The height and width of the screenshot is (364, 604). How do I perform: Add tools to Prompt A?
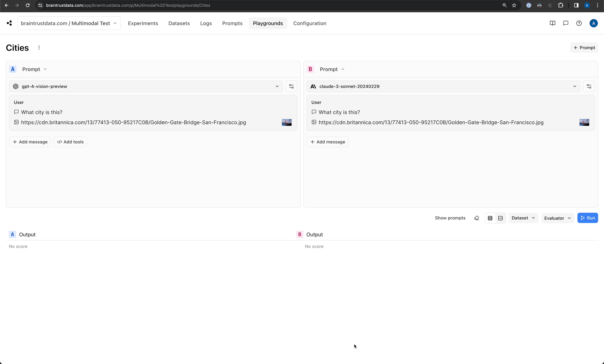click(x=70, y=142)
